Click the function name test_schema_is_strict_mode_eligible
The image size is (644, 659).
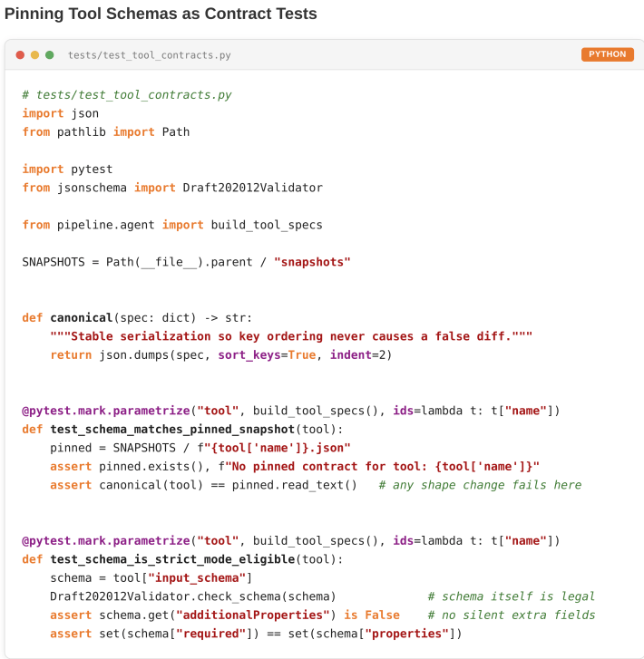172,559
